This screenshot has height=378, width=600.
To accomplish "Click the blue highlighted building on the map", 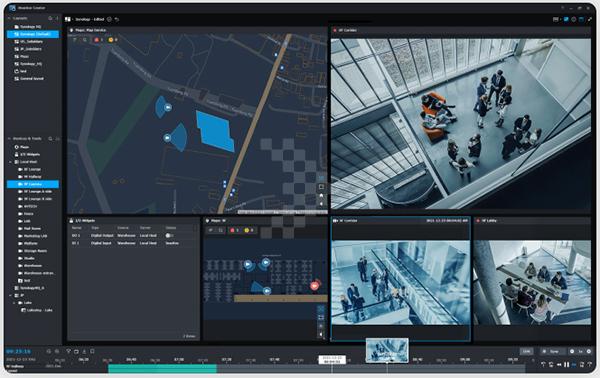I will coord(215,131).
